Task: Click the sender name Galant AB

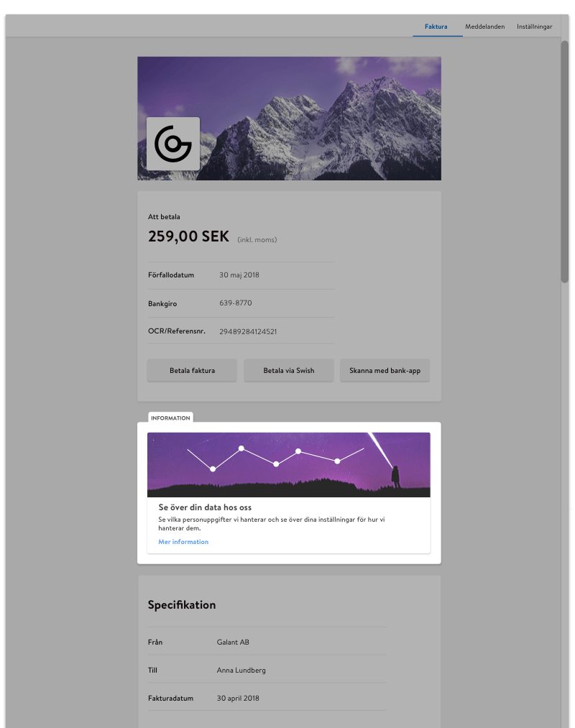Action: [233, 642]
